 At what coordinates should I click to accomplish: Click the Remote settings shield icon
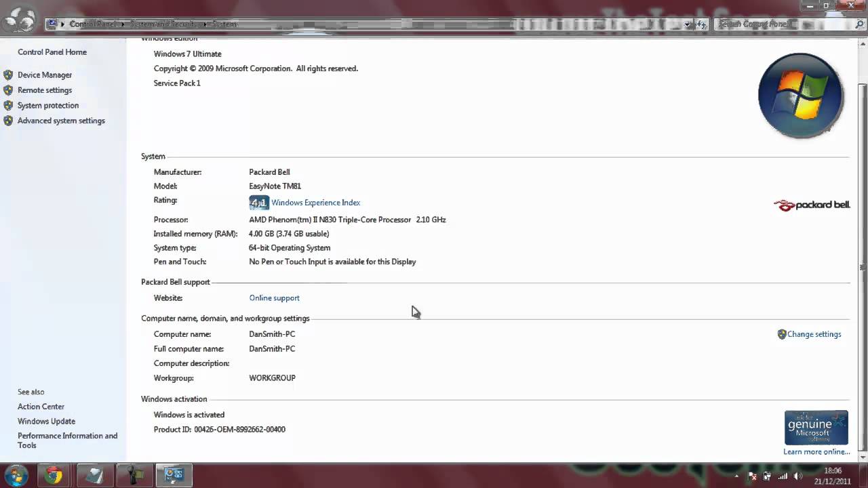tap(8, 90)
